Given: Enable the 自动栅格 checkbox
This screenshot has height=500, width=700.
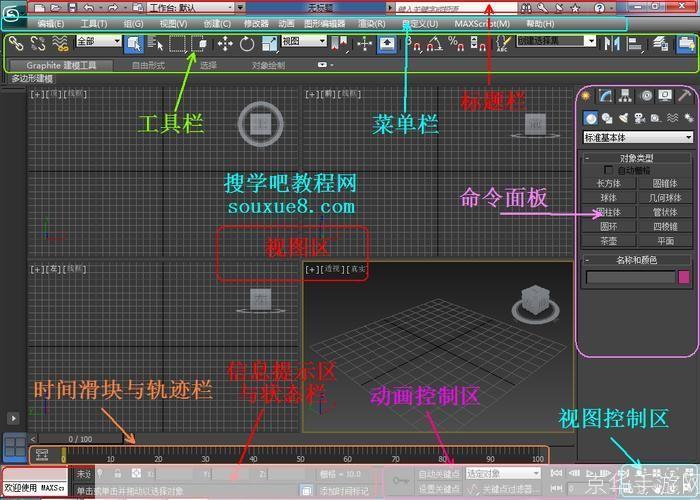Looking at the screenshot, I should click(609, 171).
